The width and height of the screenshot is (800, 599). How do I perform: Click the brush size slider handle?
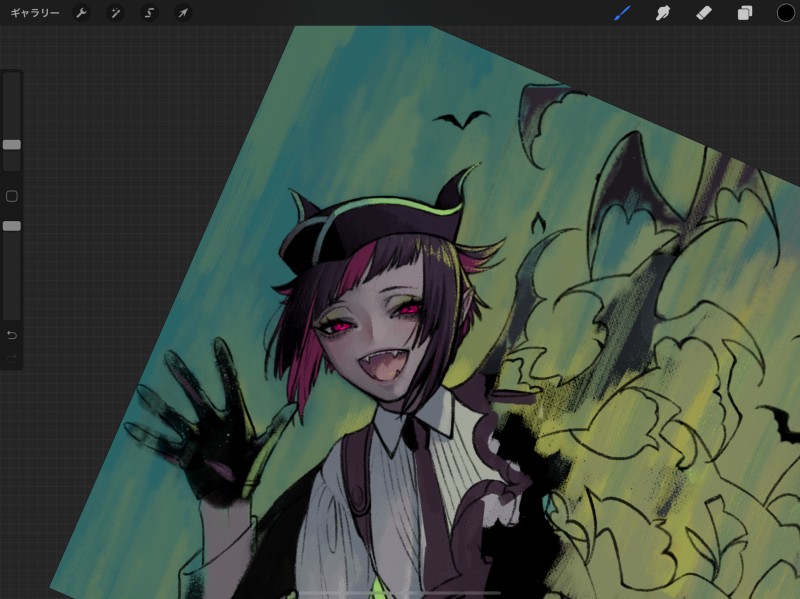(x=12, y=145)
